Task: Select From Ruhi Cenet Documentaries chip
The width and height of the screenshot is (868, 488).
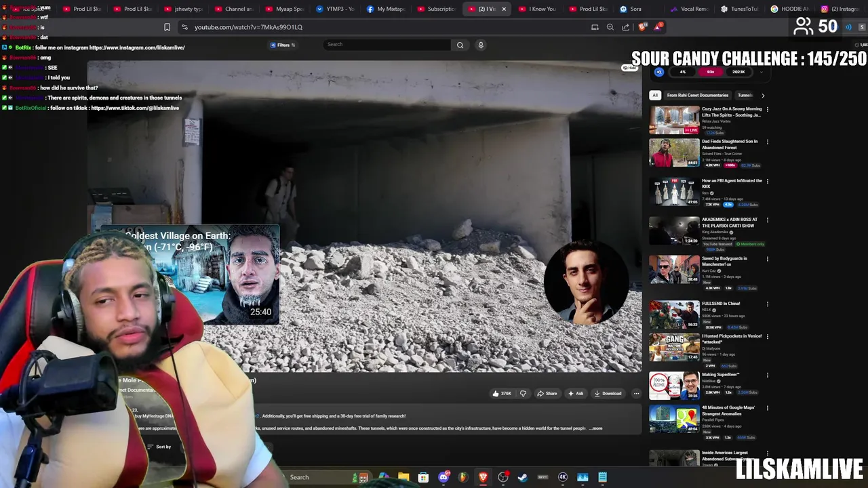Action: pyautogui.click(x=697, y=96)
